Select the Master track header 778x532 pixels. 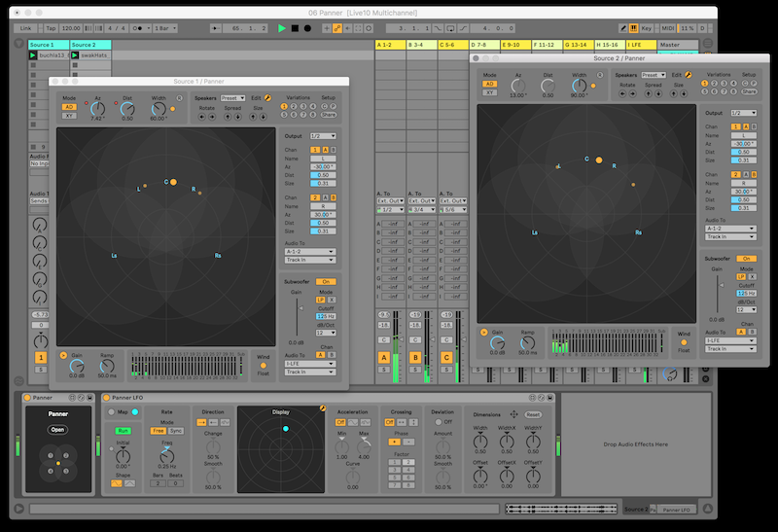click(x=678, y=45)
